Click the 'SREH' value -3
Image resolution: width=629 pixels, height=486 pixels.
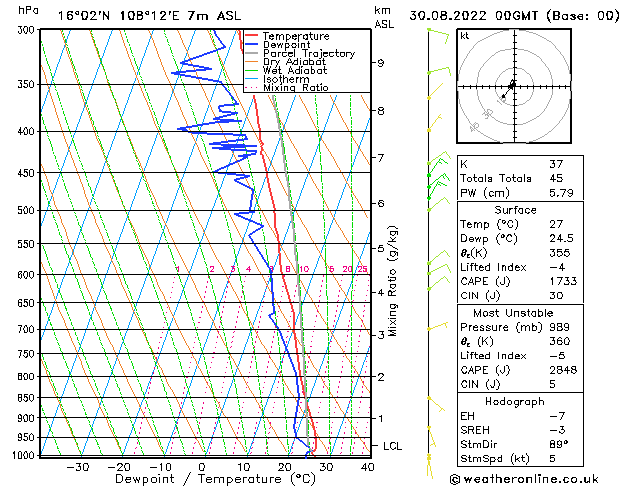(x=558, y=430)
